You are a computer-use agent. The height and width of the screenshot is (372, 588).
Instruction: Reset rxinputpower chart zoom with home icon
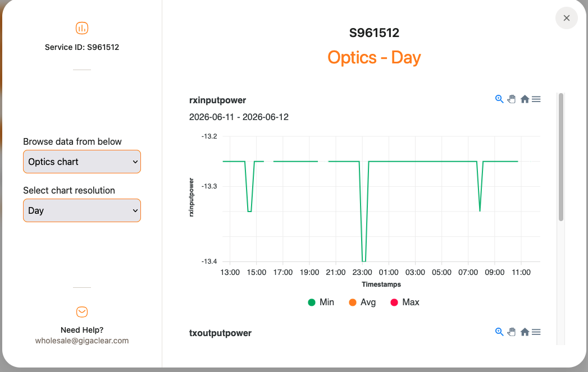tap(525, 99)
